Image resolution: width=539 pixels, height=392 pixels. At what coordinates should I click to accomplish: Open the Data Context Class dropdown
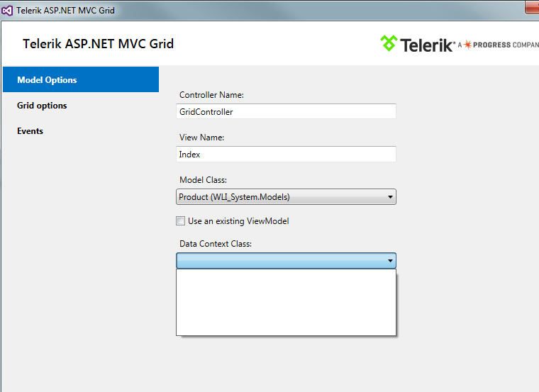pos(286,260)
